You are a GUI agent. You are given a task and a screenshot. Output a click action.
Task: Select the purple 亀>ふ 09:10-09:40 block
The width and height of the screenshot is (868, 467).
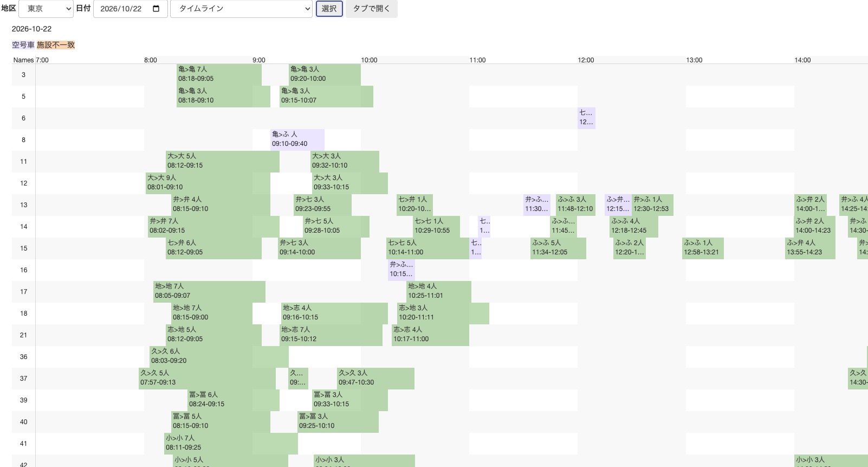pos(297,139)
